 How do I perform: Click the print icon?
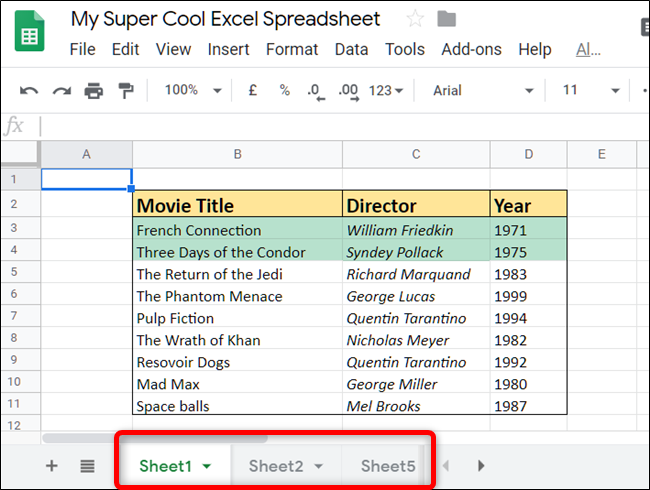[94, 91]
